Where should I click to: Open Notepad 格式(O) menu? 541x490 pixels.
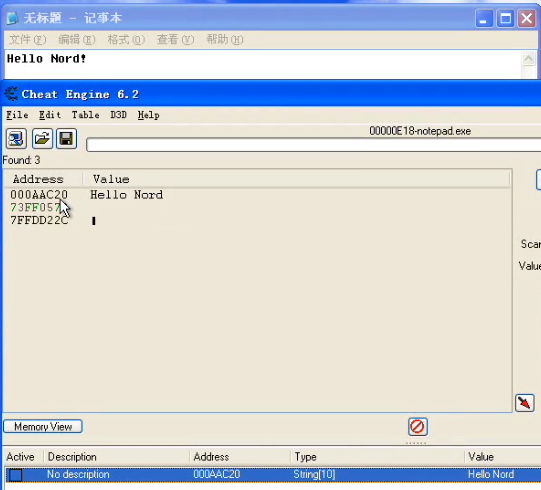[x=126, y=40]
